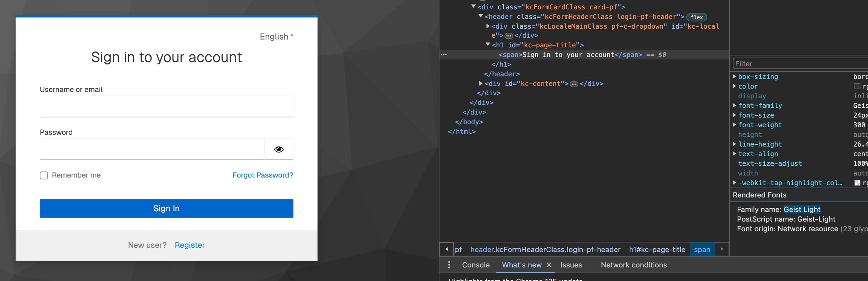Open the English language dropdown

(x=276, y=37)
